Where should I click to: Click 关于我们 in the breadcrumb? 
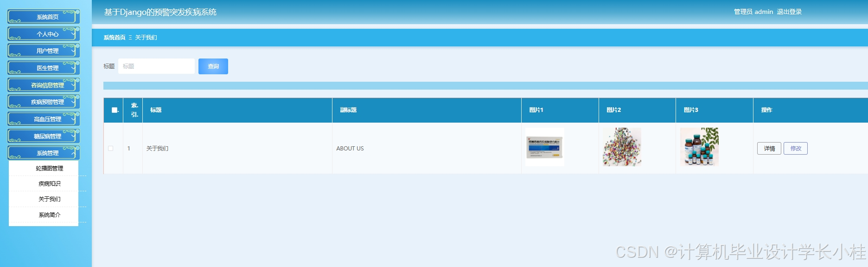(146, 38)
